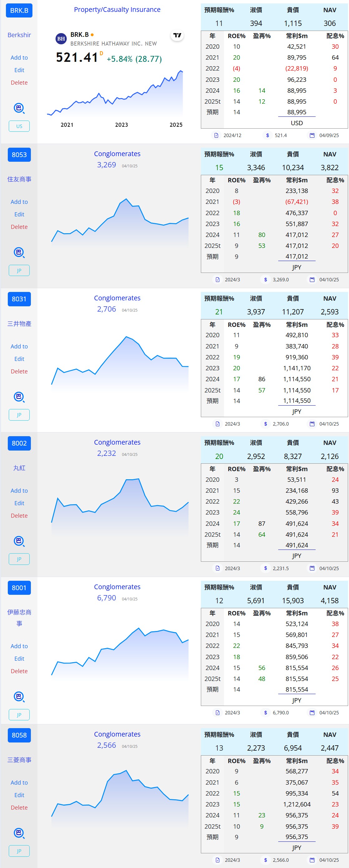Click the 8002 ticker badge
Viewport: 349px width, 868px height.
tap(19, 443)
